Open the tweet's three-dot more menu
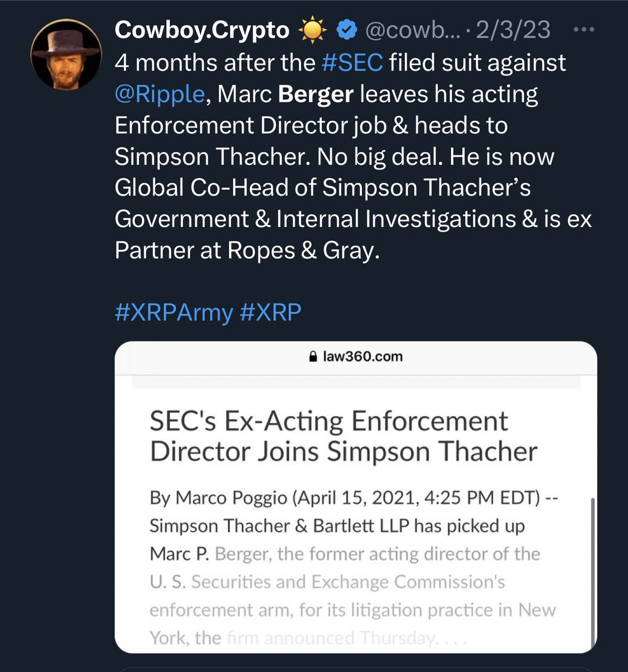This screenshot has height=672, width=628. click(x=584, y=30)
